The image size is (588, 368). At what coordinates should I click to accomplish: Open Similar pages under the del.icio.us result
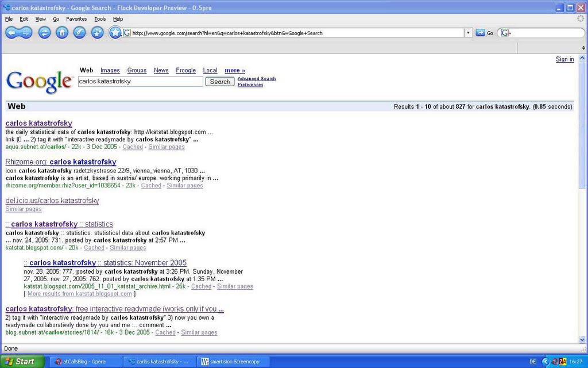coord(24,209)
